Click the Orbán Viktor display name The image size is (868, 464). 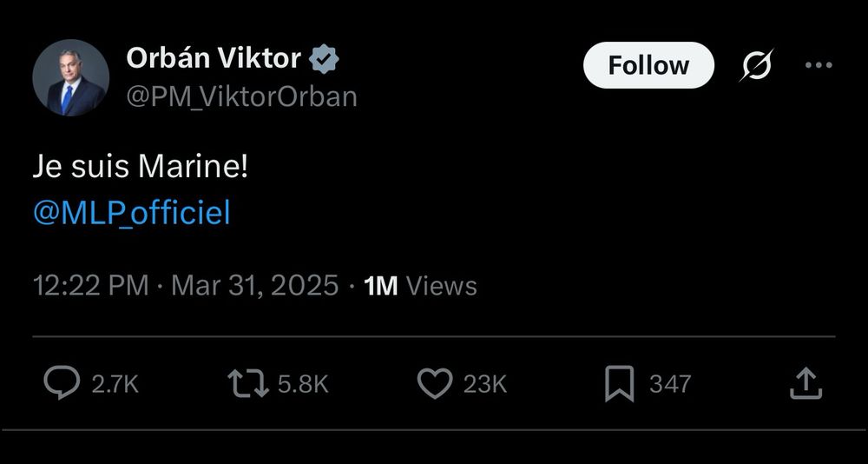click(x=214, y=59)
